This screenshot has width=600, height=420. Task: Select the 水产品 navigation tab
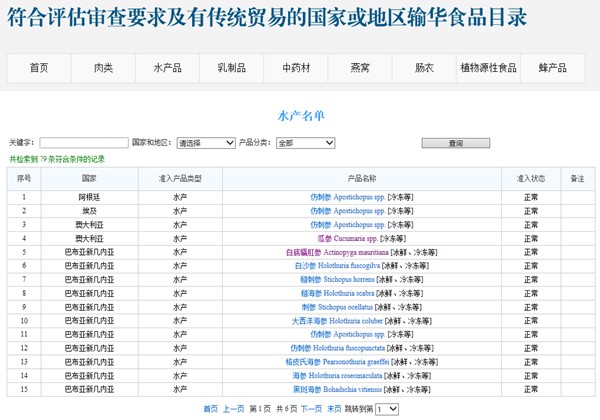point(167,68)
